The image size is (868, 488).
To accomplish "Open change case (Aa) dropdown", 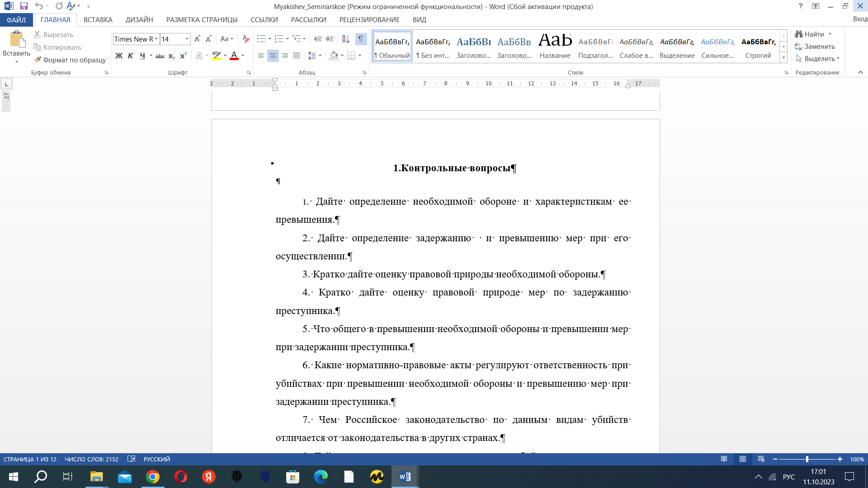I will point(227,39).
